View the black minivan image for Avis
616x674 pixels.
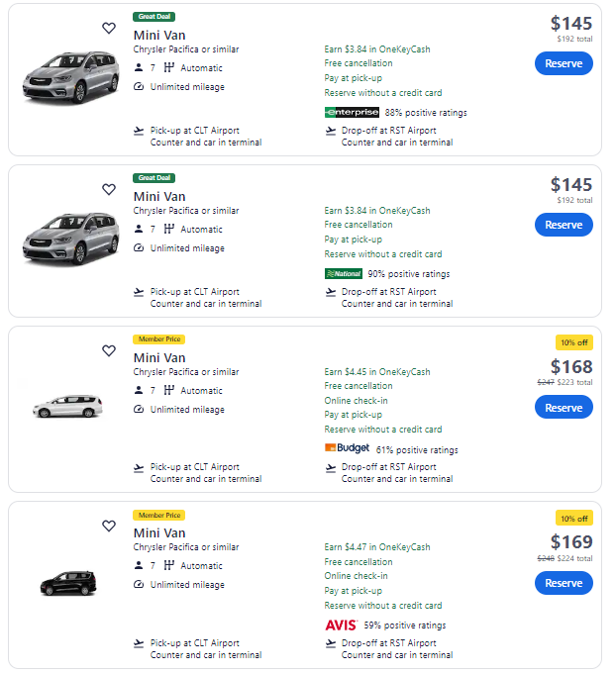pyautogui.click(x=68, y=583)
